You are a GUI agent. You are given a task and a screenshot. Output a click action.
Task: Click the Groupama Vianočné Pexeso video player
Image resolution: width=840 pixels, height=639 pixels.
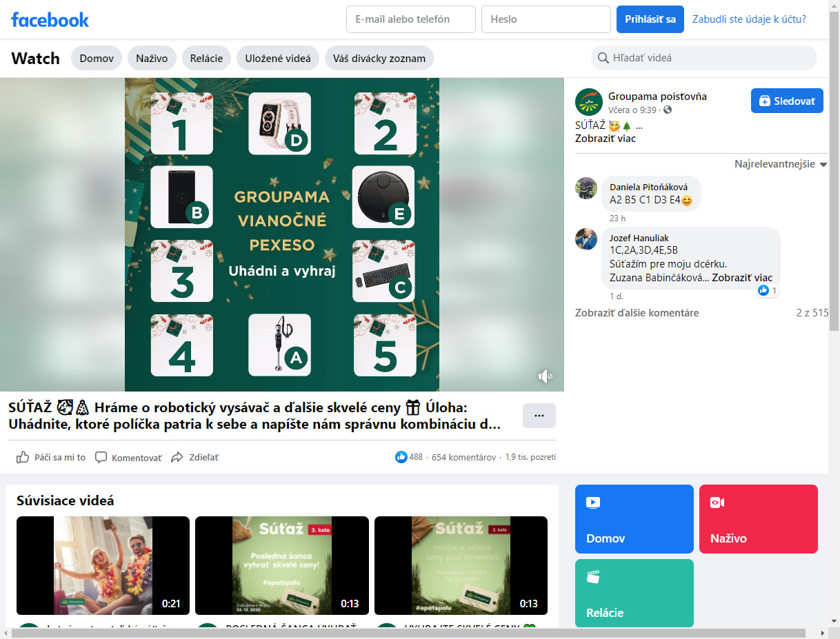pos(282,234)
